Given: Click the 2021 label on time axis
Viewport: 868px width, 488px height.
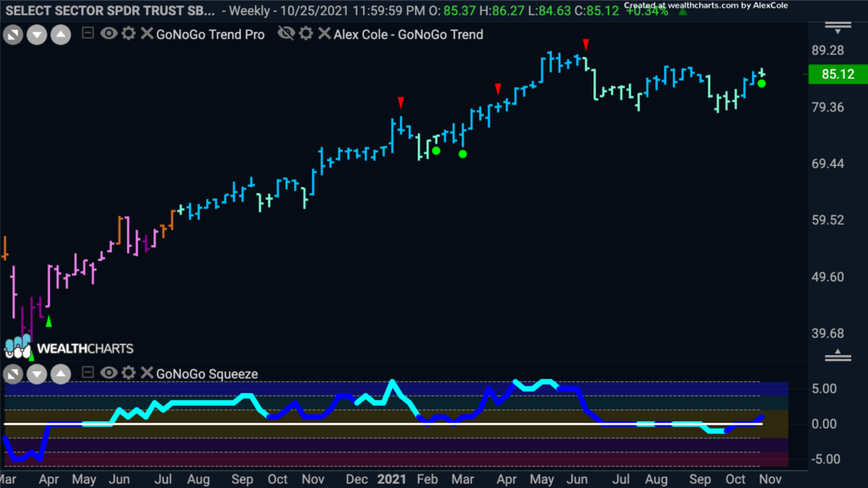Looking at the screenshot, I should coord(392,480).
